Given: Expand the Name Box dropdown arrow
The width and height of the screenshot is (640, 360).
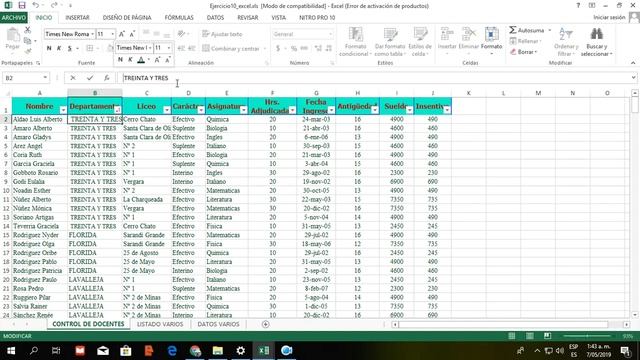Looking at the screenshot, I should [45, 78].
